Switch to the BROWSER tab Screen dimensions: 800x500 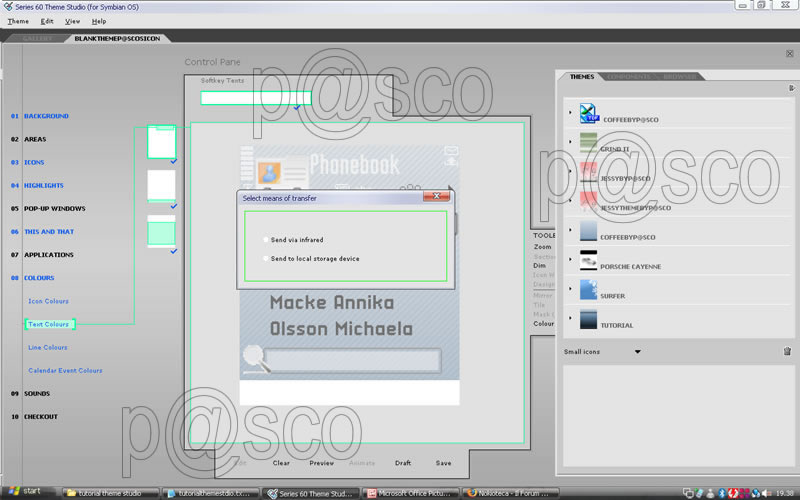680,77
